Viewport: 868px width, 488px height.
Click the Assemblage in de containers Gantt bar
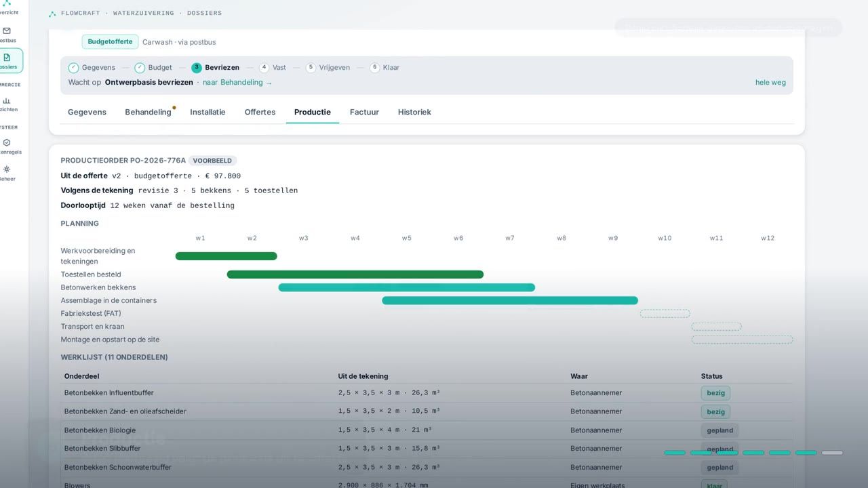[x=510, y=300]
